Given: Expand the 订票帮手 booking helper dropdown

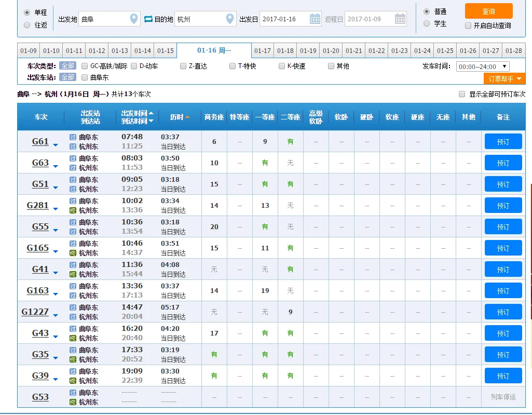Looking at the screenshot, I should tap(504, 79).
